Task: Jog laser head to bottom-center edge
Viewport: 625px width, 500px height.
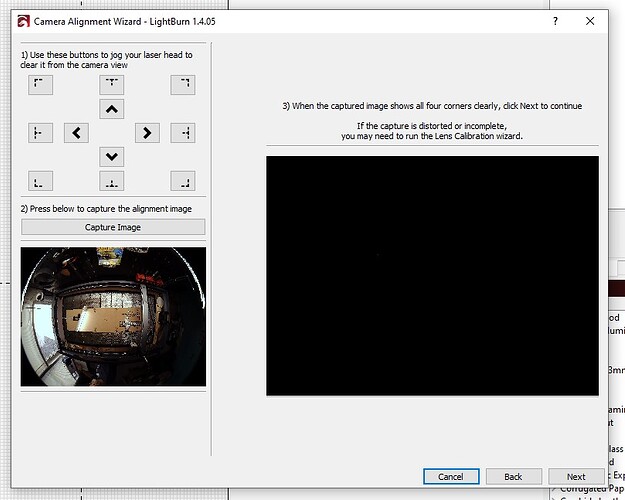Action: coord(112,181)
